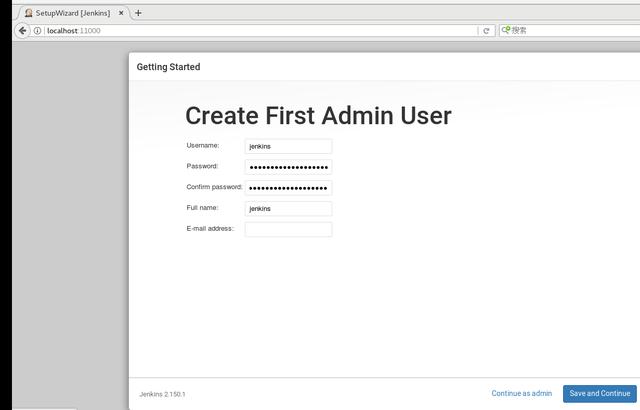
Task: Click the Jenkins favicon on the tab
Action: pyautogui.click(x=29, y=13)
